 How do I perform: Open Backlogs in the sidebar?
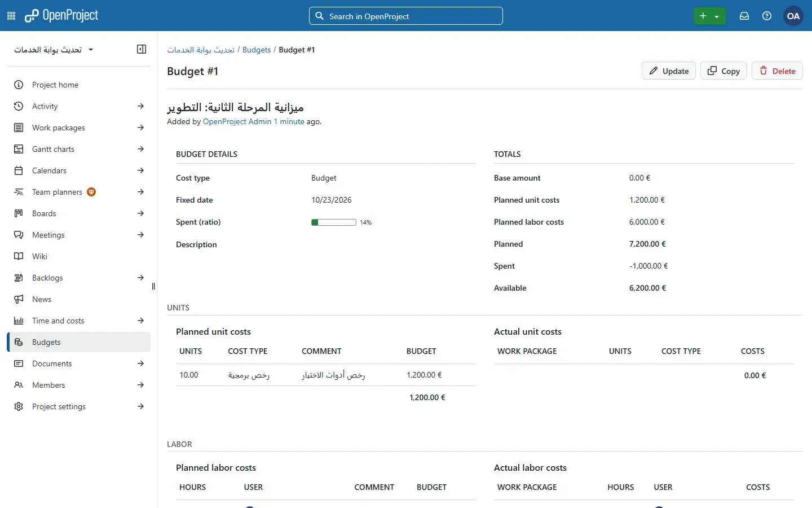(x=47, y=278)
